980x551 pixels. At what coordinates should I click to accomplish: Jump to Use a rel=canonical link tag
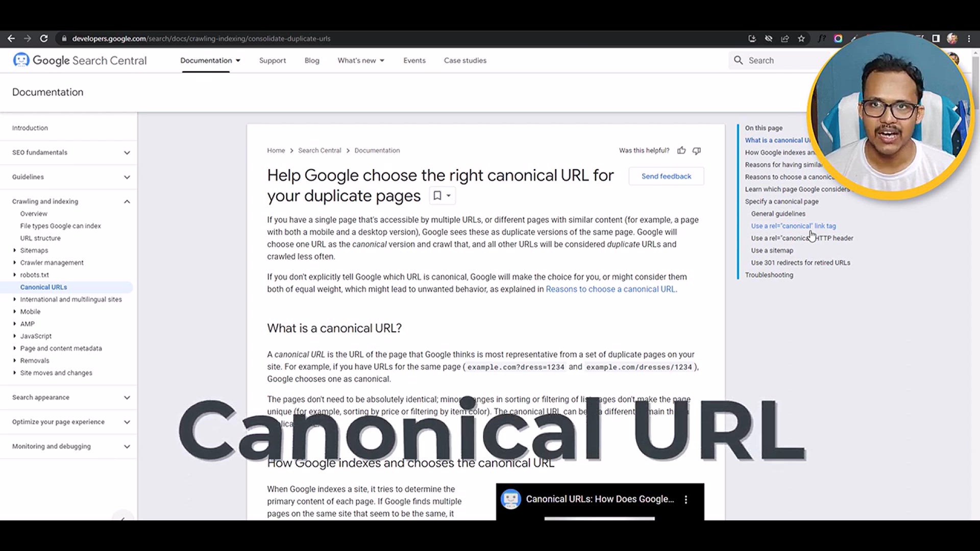pyautogui.click(x=793, y=226)
